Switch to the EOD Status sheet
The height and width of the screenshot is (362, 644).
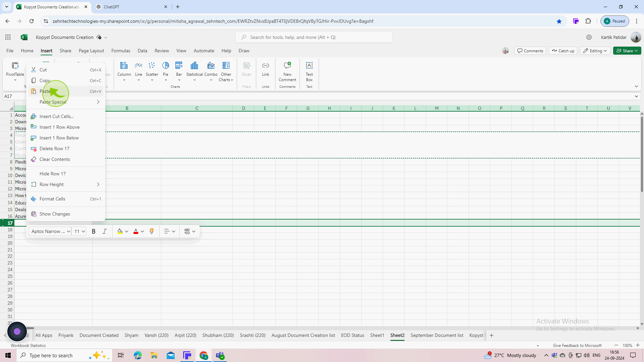(x=353, y=335)
